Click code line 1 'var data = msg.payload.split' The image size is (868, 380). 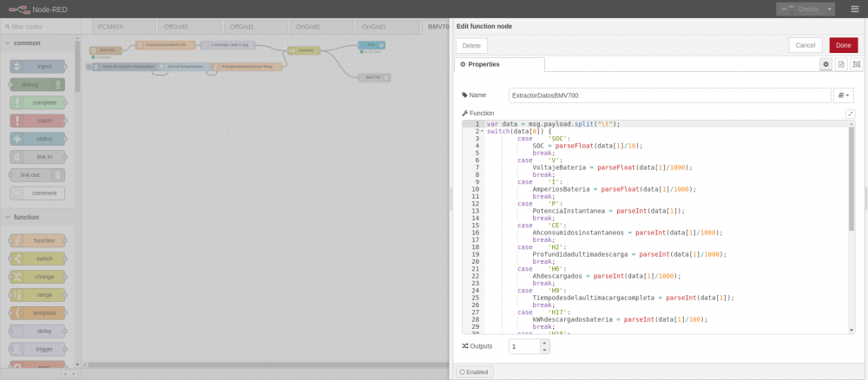554,124
